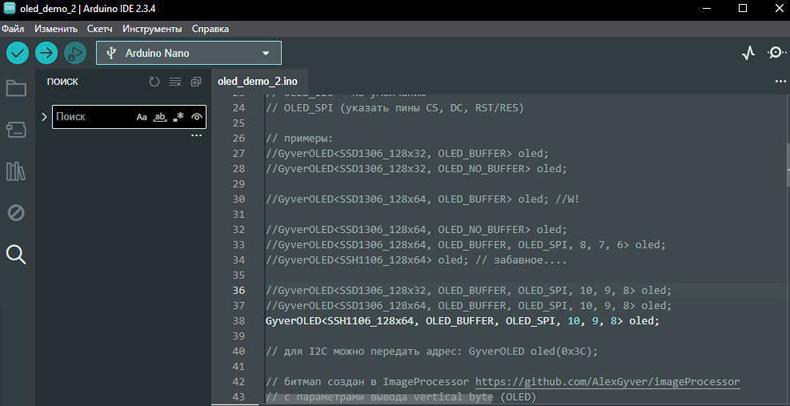Click the '//W!' comment on line 30
The image size is (790, 406).
click(x=567, y=199)
